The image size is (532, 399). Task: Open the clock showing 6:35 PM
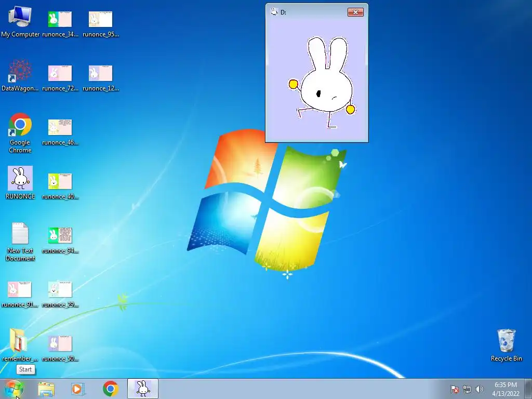pyautogui.click(x=506, y=389)
